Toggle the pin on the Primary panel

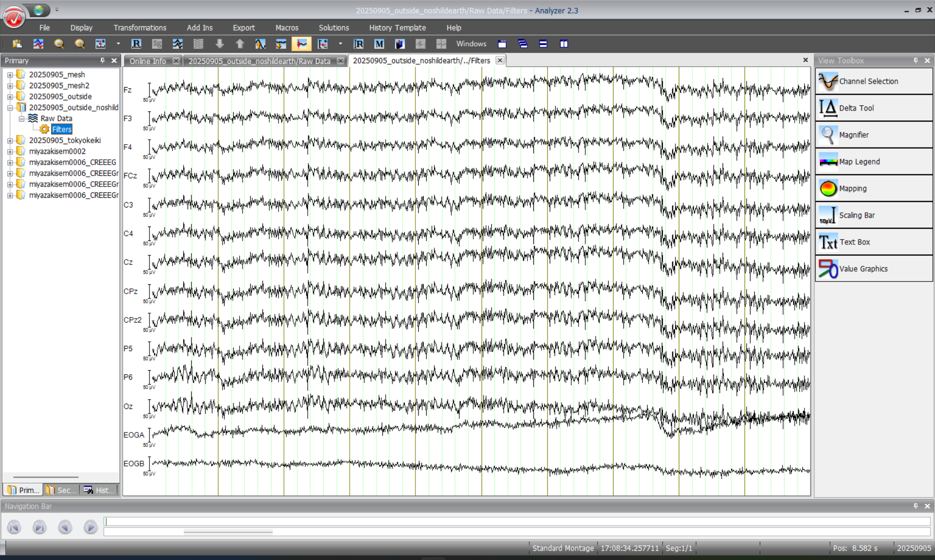coord(102,60)
